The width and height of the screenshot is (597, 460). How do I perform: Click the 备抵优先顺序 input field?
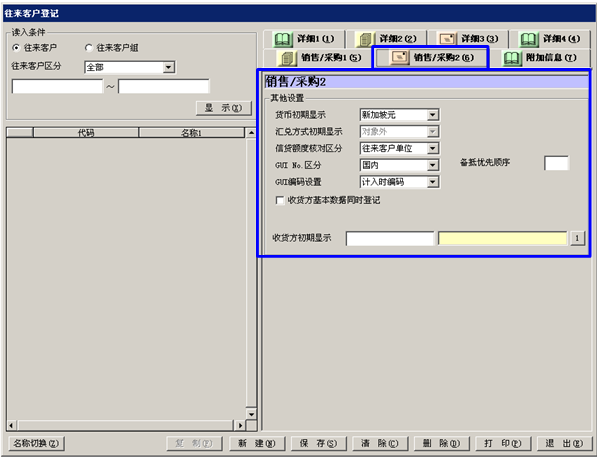pos(556,163)
